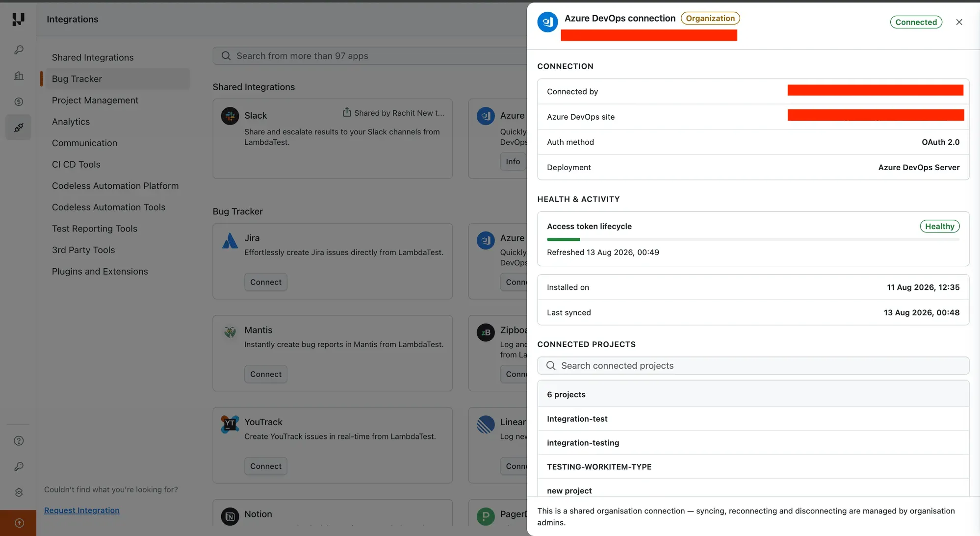The width and height of the screenshot is (980, 536).
Task: Click the YouTrack logo icon
Action: pyautogui.click(x=230, y=424)
